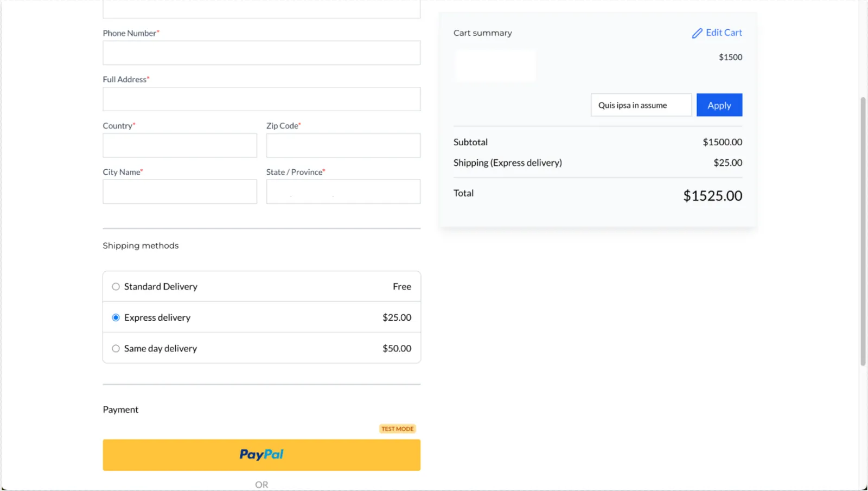868x491 pixels.
Task: Apply the coupon code
Action: tap(719, 105)
